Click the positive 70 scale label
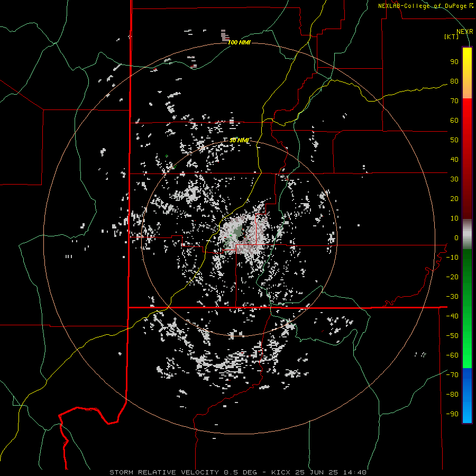The width and height of the screenshot is (476, 476). (454, 101)
